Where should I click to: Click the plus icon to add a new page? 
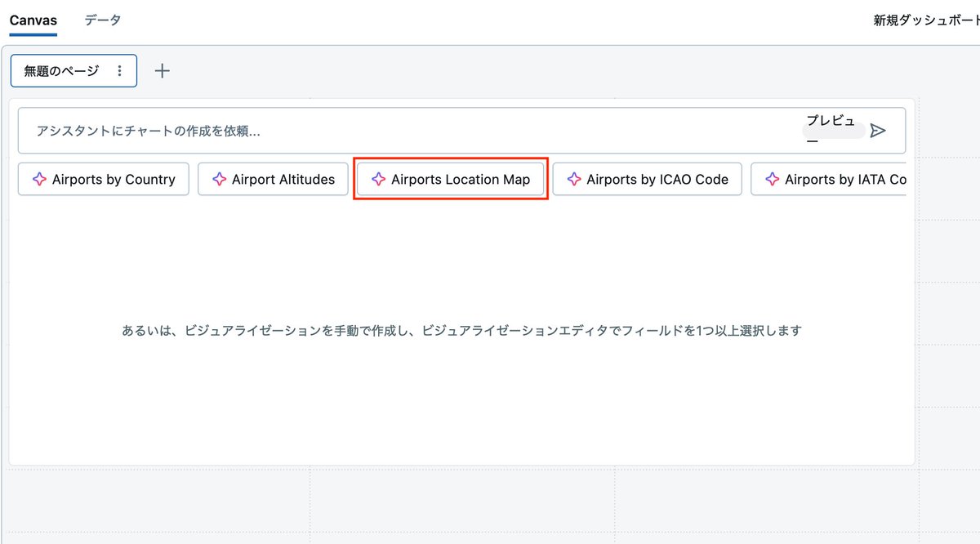(162, 70)
